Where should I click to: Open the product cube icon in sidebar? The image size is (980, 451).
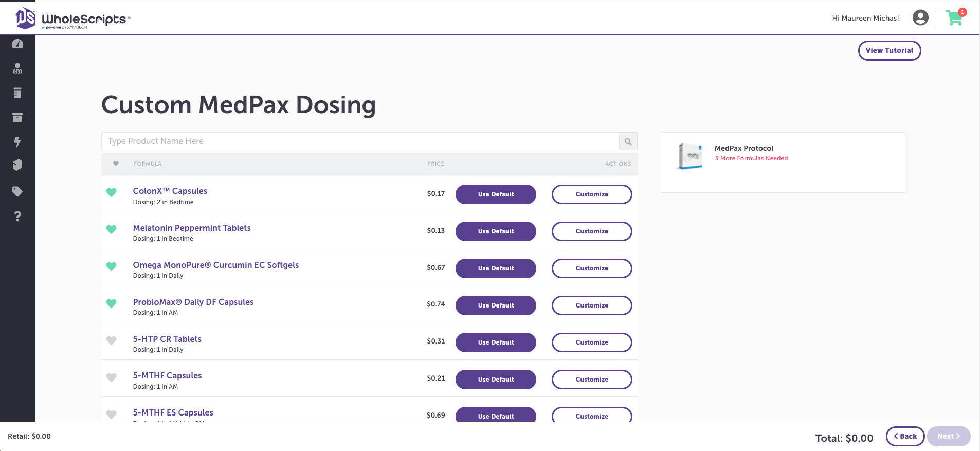(x=17, y=165)
